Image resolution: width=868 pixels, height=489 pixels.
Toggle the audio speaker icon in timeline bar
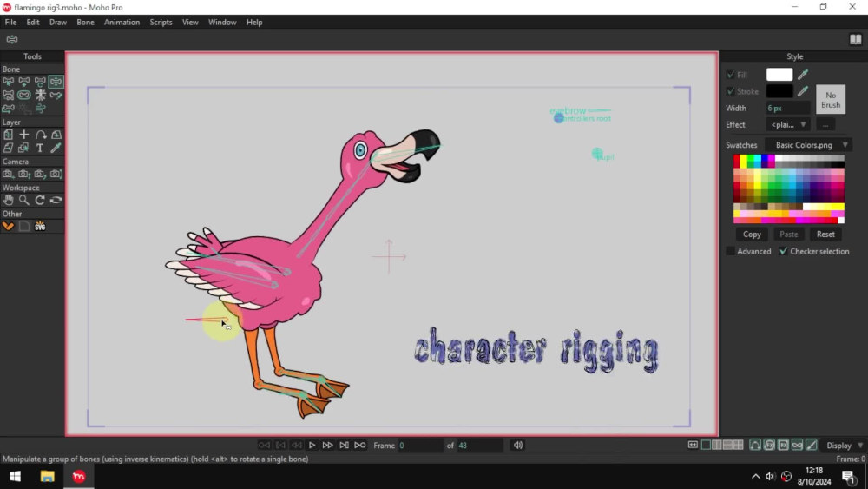[518, 445]
